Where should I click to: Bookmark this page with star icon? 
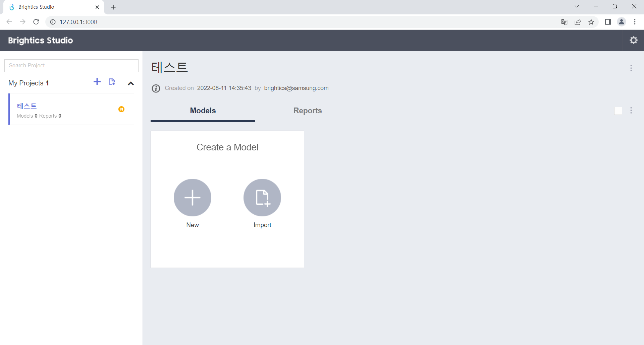coord(591,22)
